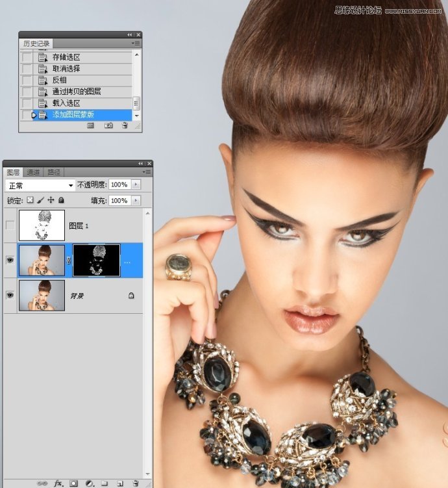
Task: Open History panel flyout menu
Action: (136, 44)
